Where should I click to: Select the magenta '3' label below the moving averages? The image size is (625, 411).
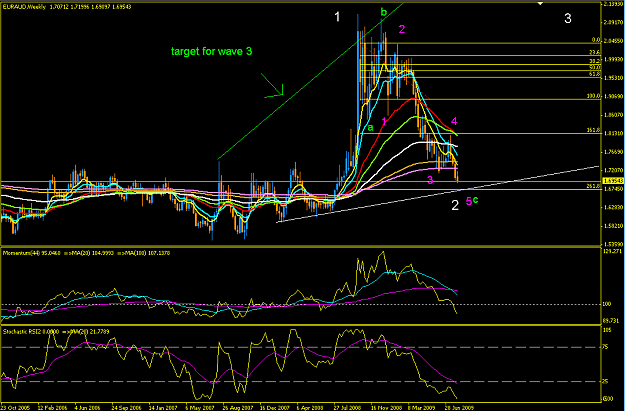coord(430,180)
